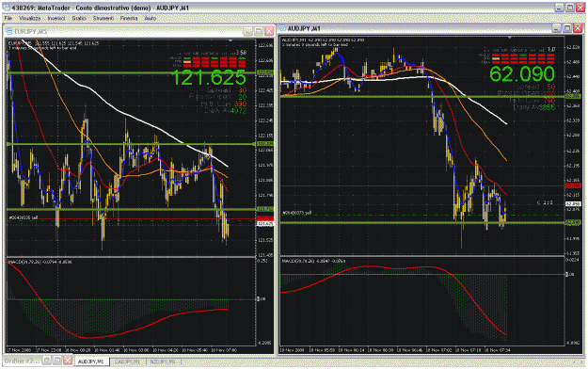
Task: Close the main MetaTrader window
Action: 580,8
